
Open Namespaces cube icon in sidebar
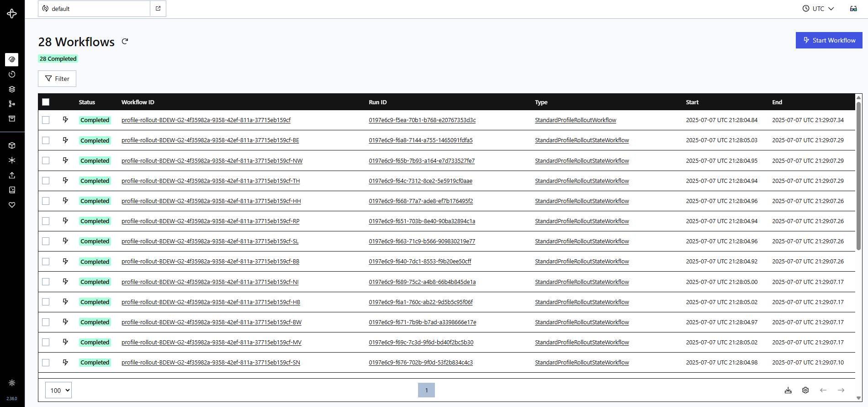[x=12, y=145]
